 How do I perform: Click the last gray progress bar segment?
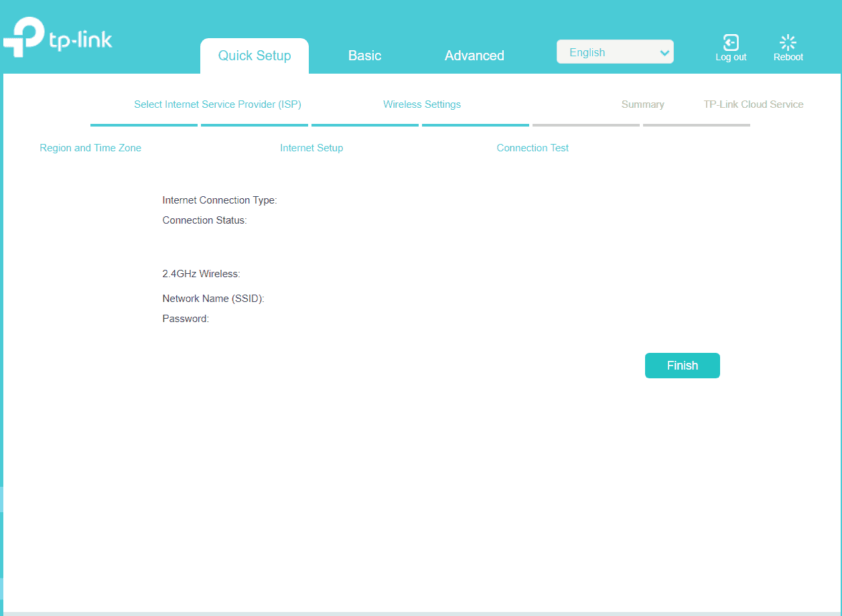point(697,125)
